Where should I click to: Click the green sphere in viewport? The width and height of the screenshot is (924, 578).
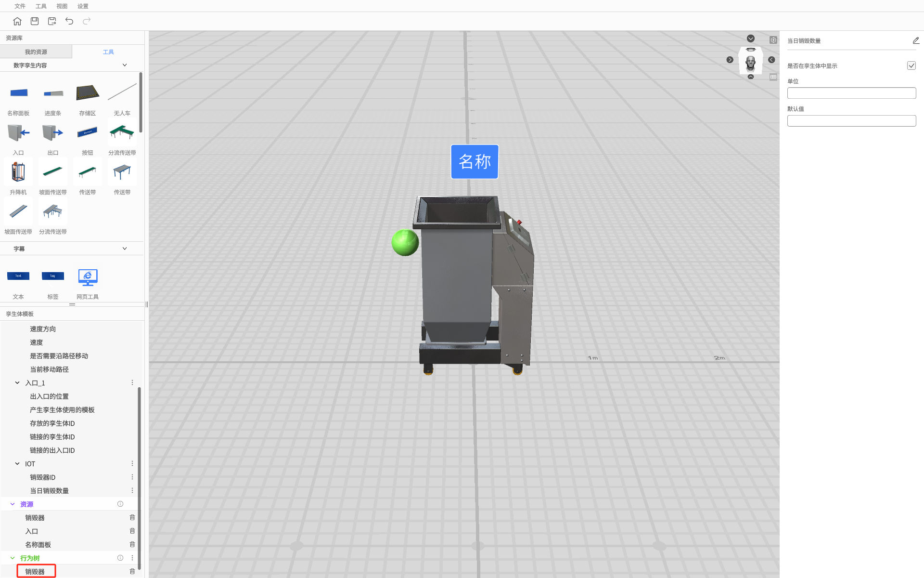coord(405,242)
